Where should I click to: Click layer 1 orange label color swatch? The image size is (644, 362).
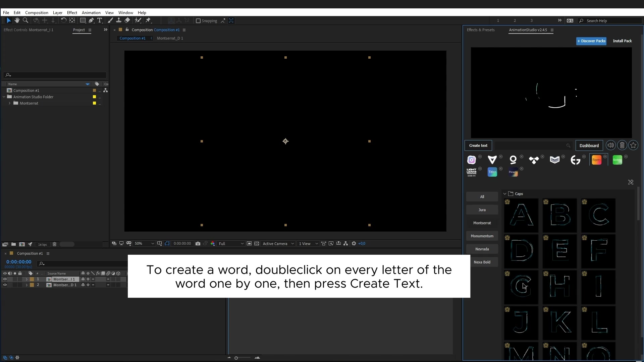pos(32,279)
